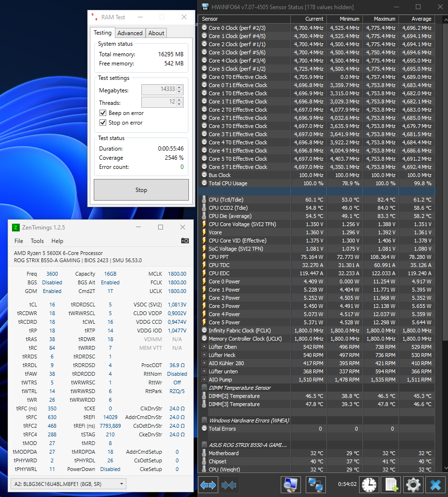This screenshot has width=448, height=497.
Task: Click the HWiNFO vertical scrollbar down arrow
Action: (445, 468)
